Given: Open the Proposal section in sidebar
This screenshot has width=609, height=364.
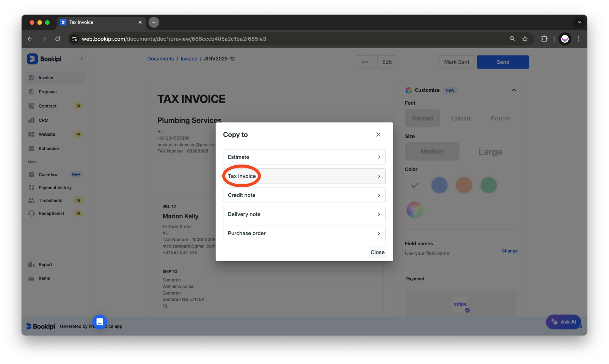Looking at the screenshot, I should 48,91.
